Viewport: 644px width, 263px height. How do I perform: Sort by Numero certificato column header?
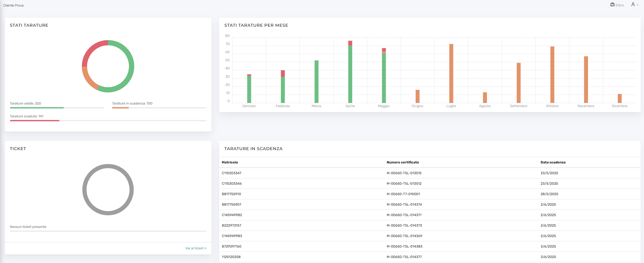pyautogui.click(x=403, y=162)
